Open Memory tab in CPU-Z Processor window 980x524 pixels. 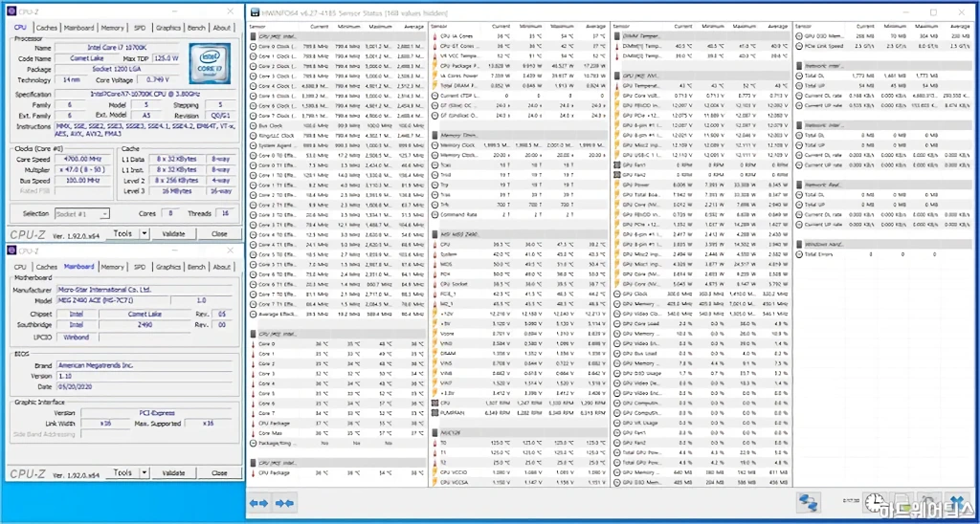click(x=113, y=28)
